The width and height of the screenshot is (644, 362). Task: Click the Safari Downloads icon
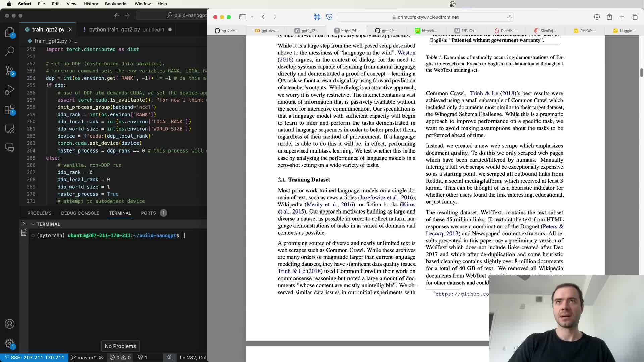tap(597, 17)
